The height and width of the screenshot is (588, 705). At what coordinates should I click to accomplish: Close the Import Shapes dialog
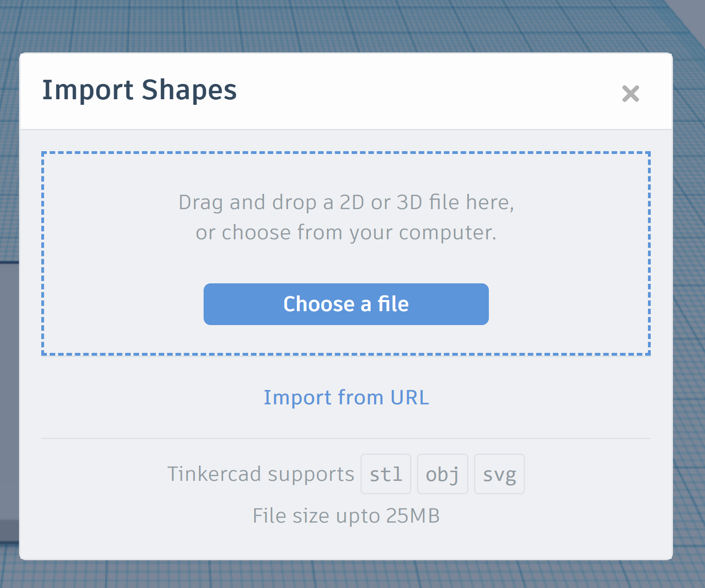click(631, 94)
